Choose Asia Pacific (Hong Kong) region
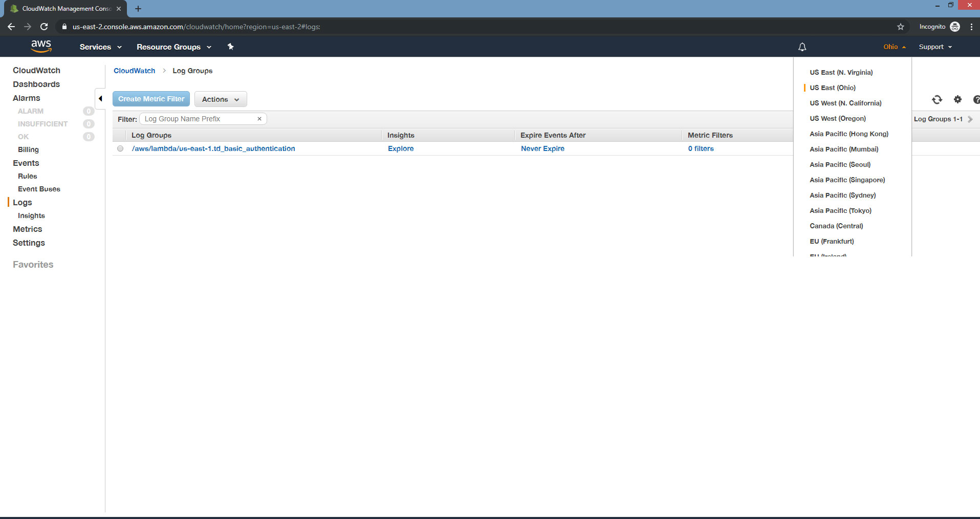This screenshot has width=980, height=519. [x=849, y=134]
